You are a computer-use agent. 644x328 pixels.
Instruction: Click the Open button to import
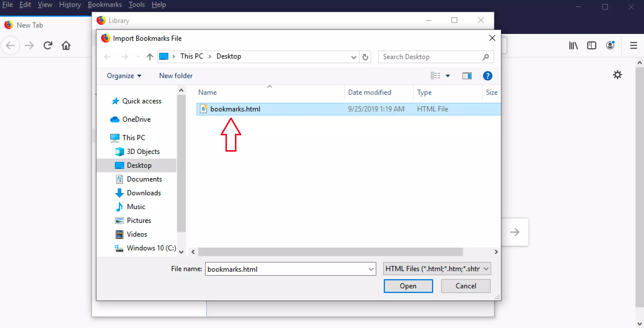[408, 286]
